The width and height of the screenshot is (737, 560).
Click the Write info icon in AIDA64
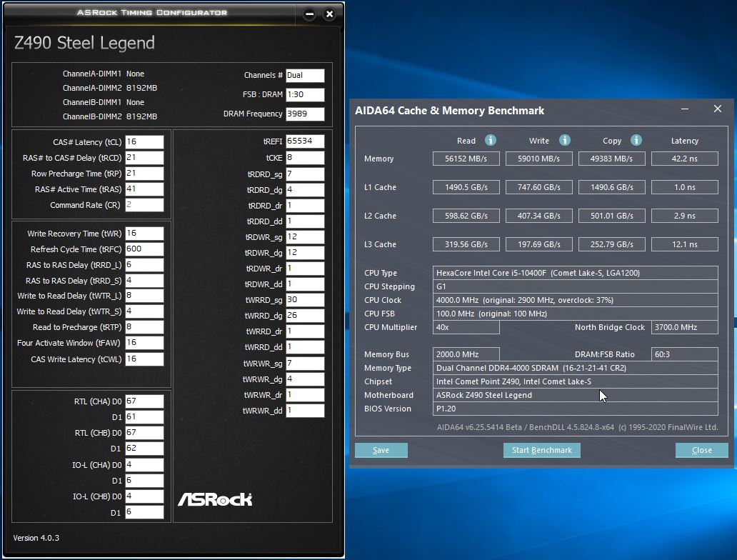(564, 140)
